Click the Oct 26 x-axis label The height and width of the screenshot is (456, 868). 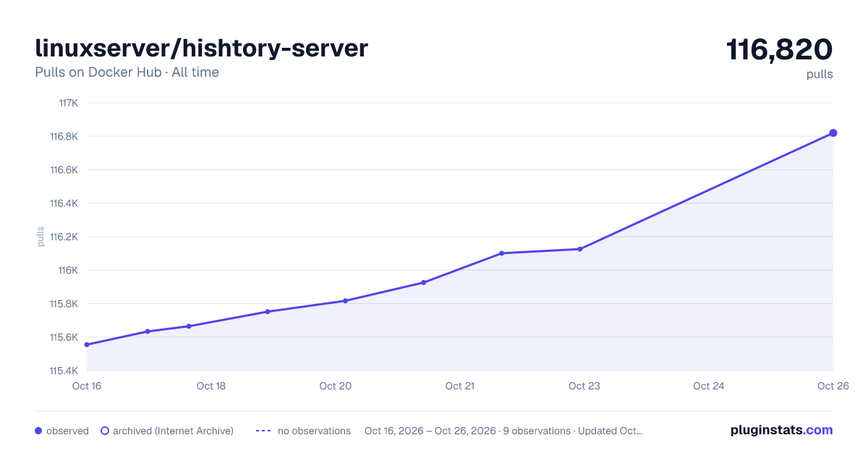point(833,386)
